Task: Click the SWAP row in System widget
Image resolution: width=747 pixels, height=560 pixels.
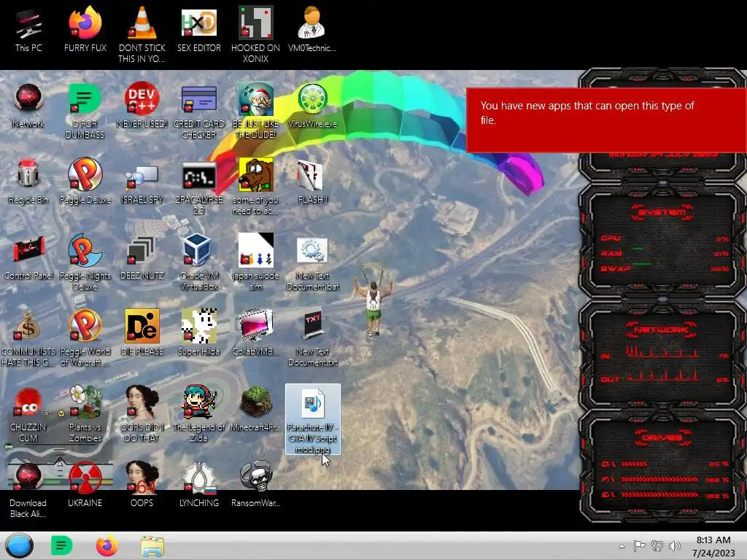Action: (x=665, y=268)
